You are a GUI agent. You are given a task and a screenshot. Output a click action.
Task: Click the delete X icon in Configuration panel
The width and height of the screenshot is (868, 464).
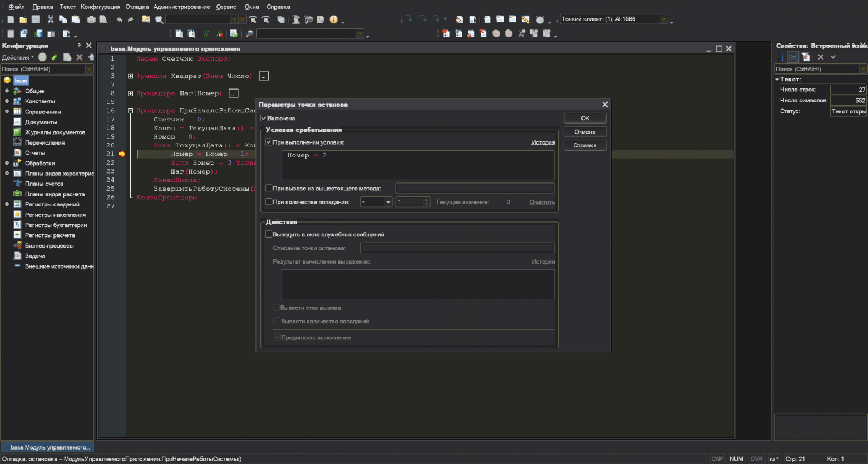coord(80,57)
